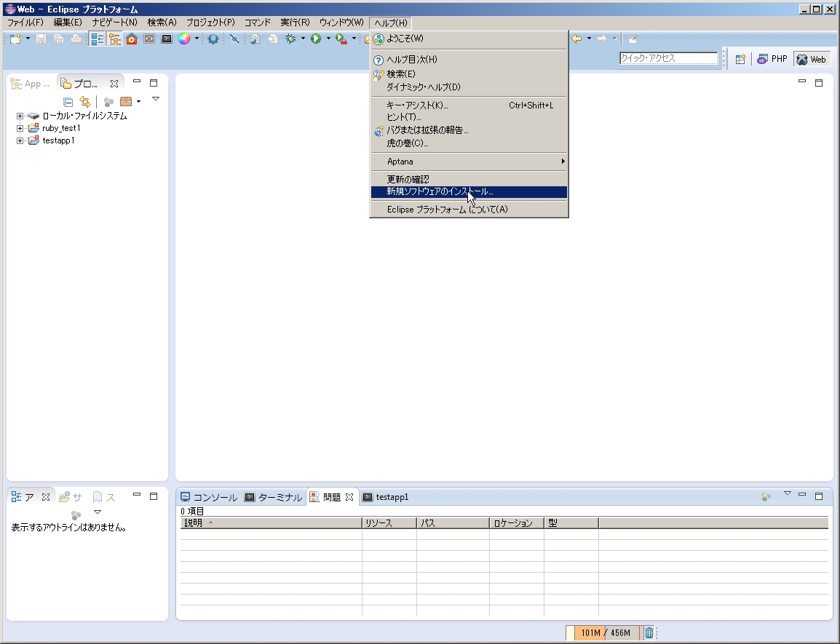
Task: Open the color wheel themes dropdown arrow
Action: (x=197, y=39)
